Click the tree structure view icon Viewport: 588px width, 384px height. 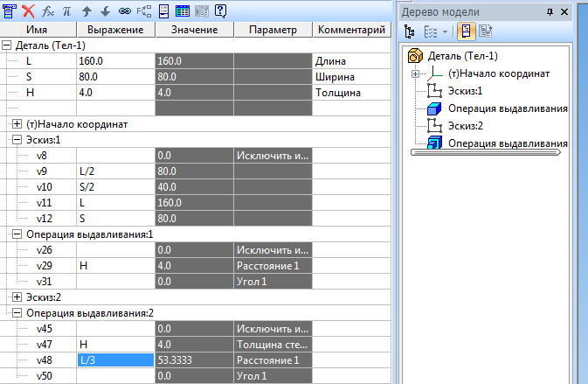pos(410,31)
